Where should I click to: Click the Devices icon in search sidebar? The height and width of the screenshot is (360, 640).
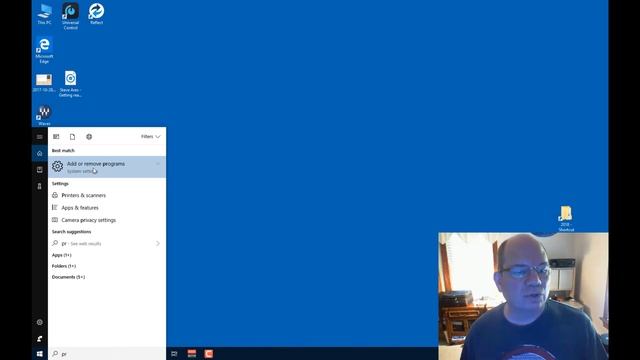click(40, 186)
